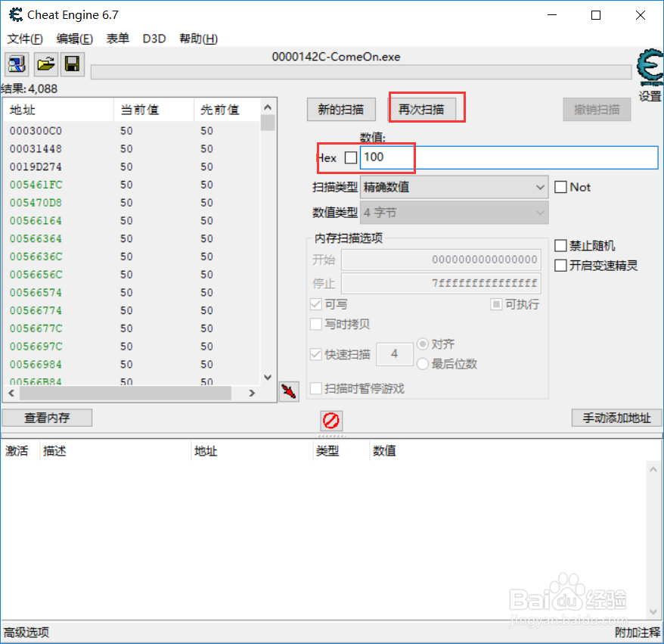Click the scan progress bar
The height and width of the screenshot is (644, 664).
pyautogui.click(x=361, y=72)
